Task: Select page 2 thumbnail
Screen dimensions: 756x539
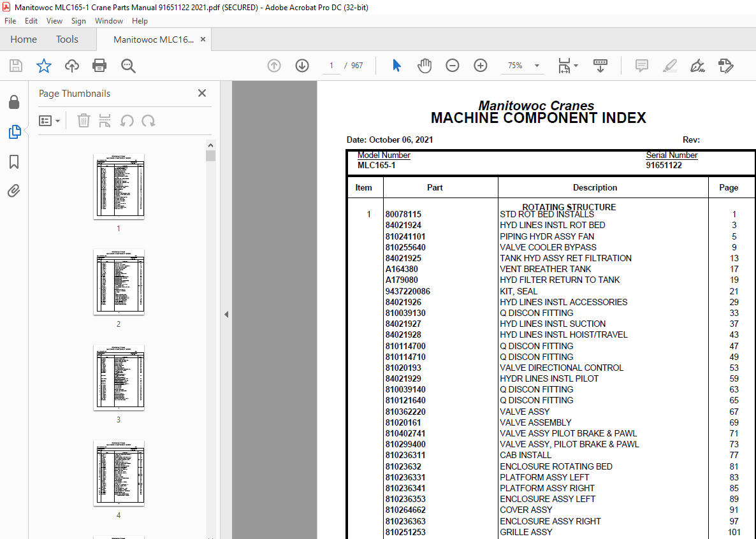Action: [x=119, y=282]
